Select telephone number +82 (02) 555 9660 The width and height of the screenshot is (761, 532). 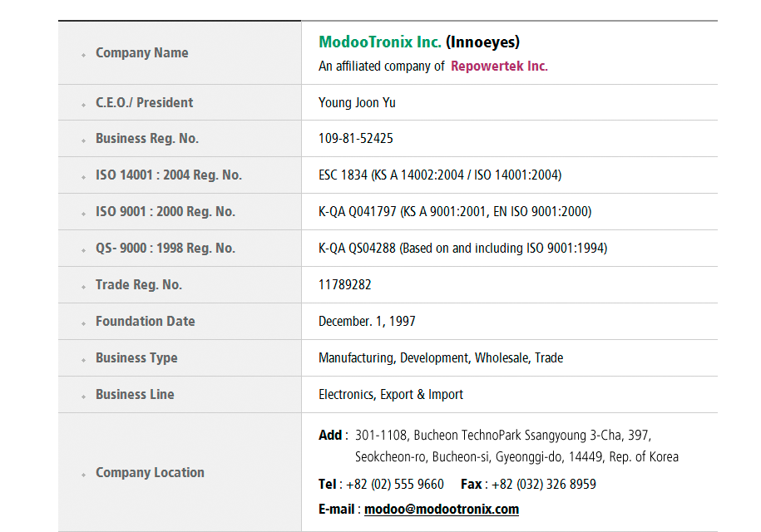394,485
